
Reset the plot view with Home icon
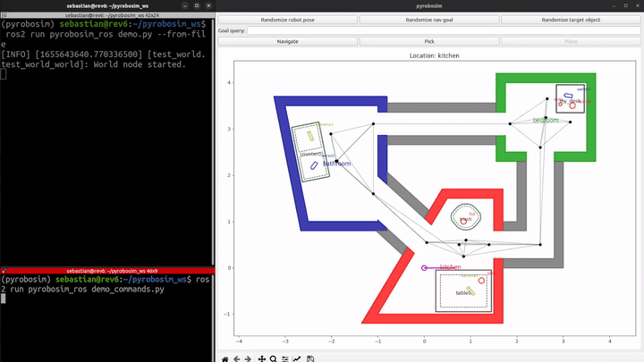coord(225,359)
